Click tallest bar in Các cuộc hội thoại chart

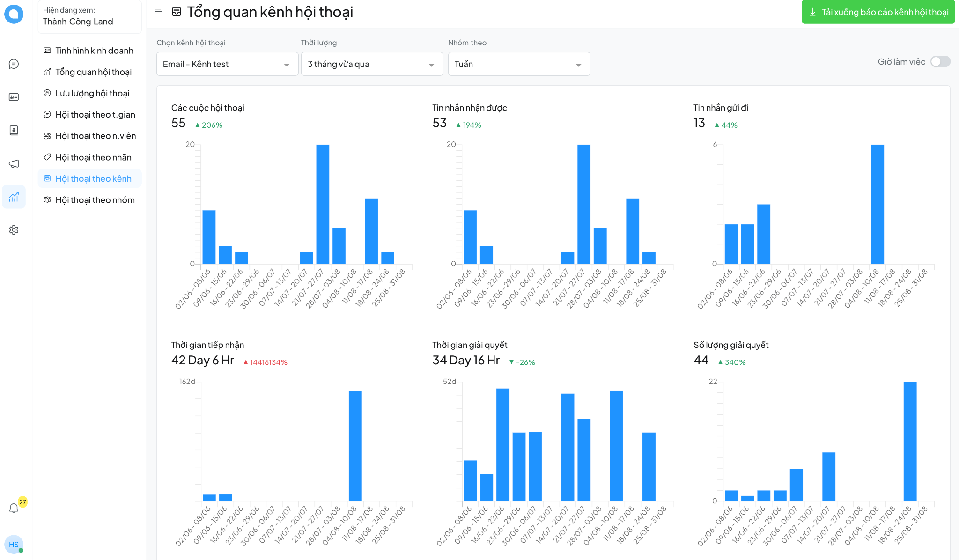pos(323,204)
